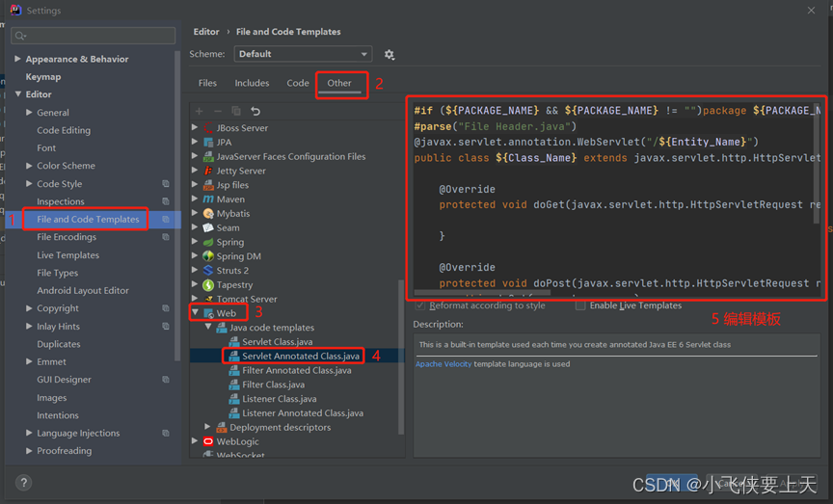Image resolution: width=833 pixels, height=504 pixels.
Task: Click the Remove template minus icon
Action: 218,111
